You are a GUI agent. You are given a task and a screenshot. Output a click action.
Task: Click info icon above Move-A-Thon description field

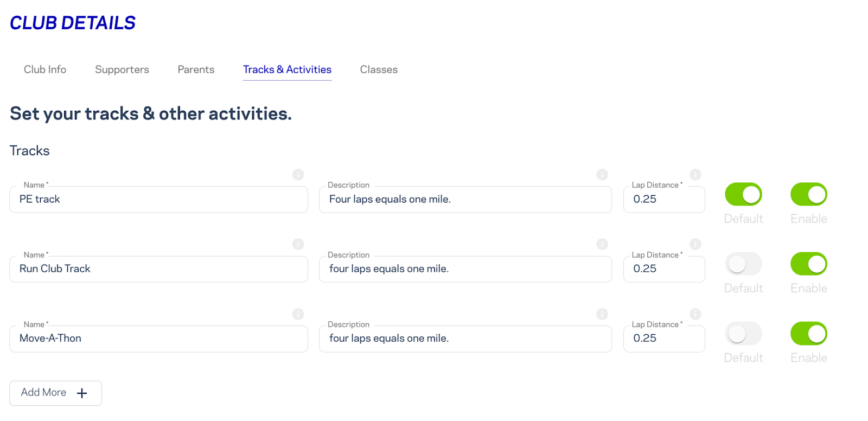602,314
